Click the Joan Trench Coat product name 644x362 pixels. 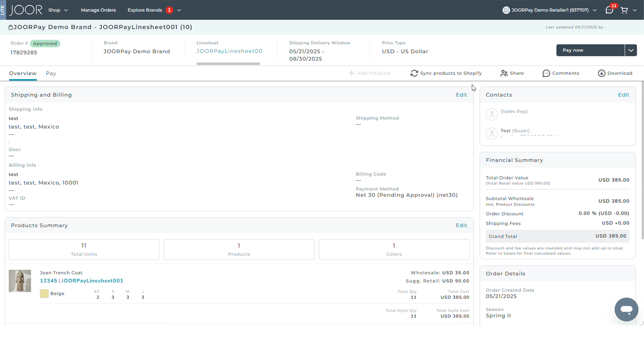(x=61, y=273)
